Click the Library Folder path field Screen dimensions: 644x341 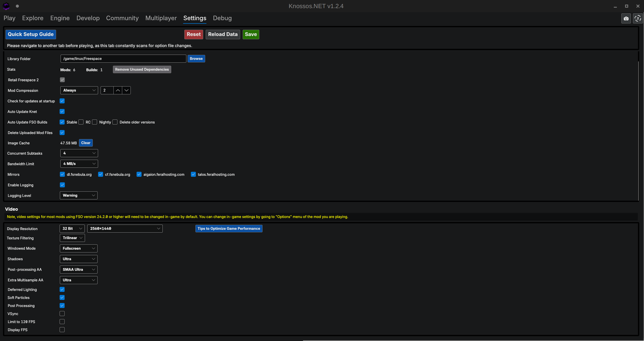123,59
